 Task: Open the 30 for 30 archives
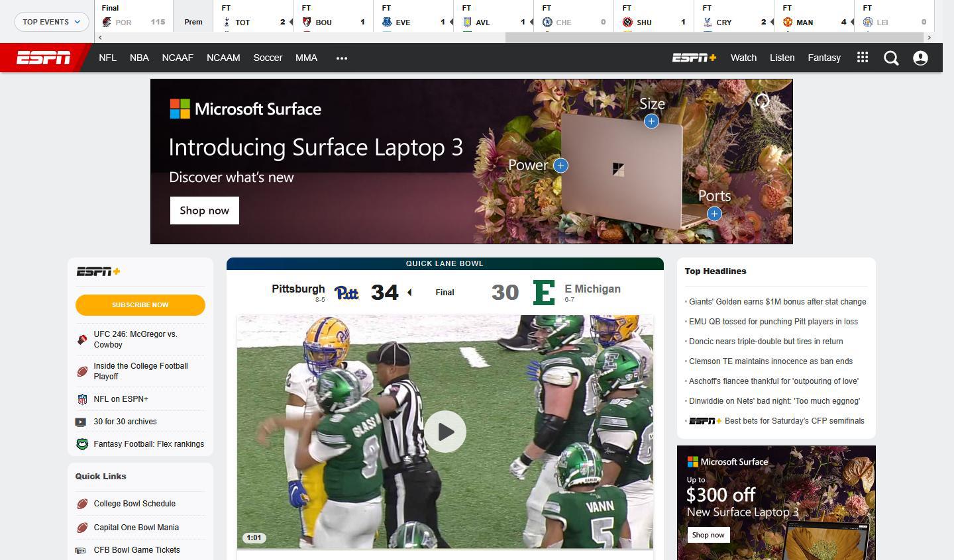pos(125,421)
